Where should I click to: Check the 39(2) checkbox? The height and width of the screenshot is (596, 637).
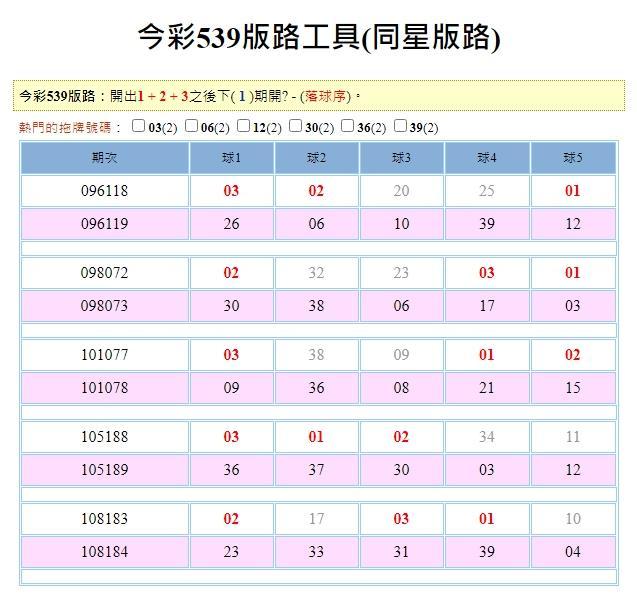400,126
